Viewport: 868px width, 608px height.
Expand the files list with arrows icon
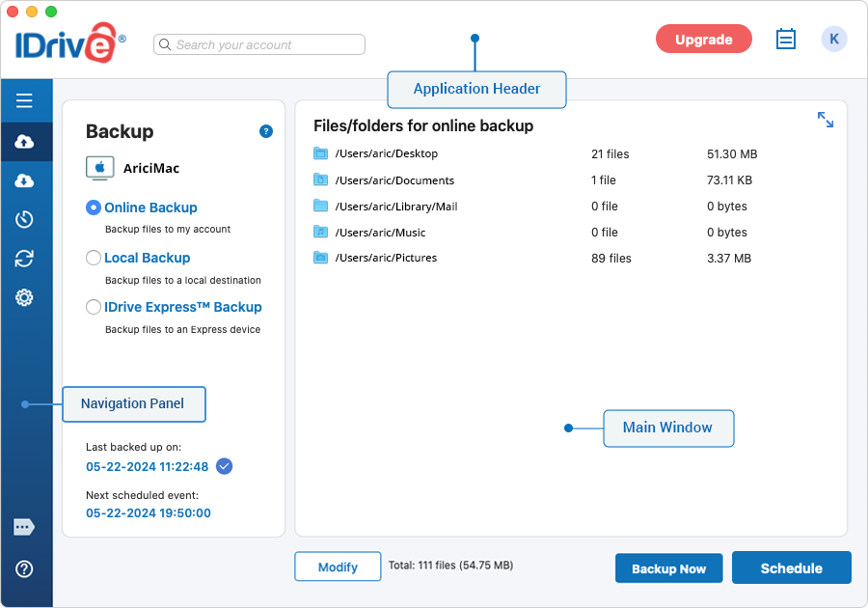point(826,120)
